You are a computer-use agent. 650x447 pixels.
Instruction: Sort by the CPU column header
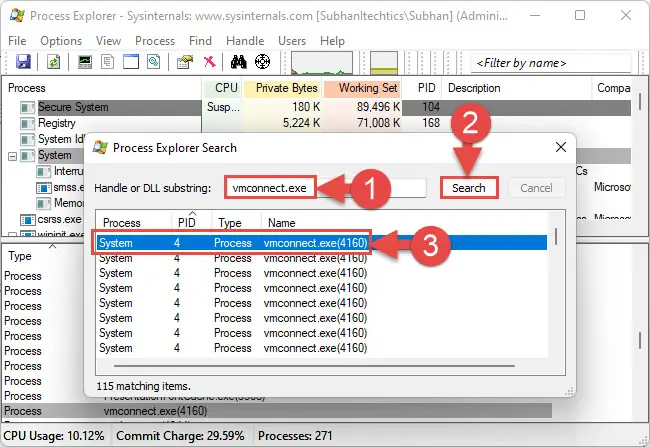click(222, 88)
